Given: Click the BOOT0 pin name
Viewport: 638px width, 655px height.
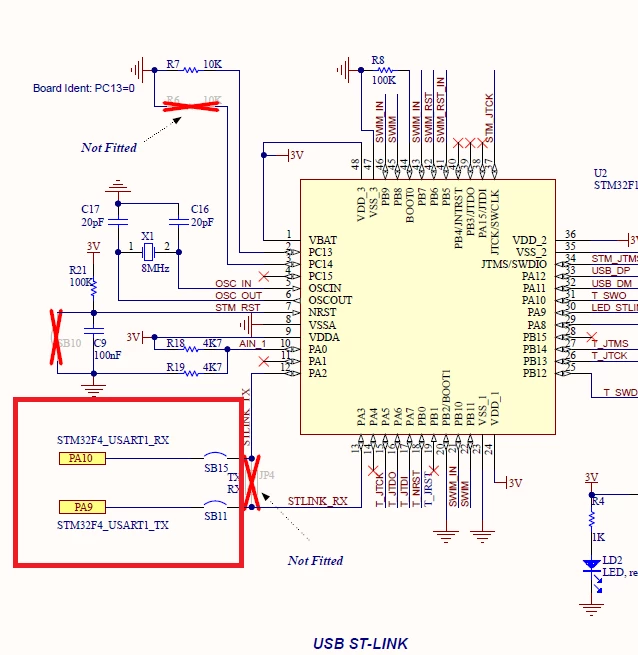Looking at the screenshot, I should click(410, 205).
